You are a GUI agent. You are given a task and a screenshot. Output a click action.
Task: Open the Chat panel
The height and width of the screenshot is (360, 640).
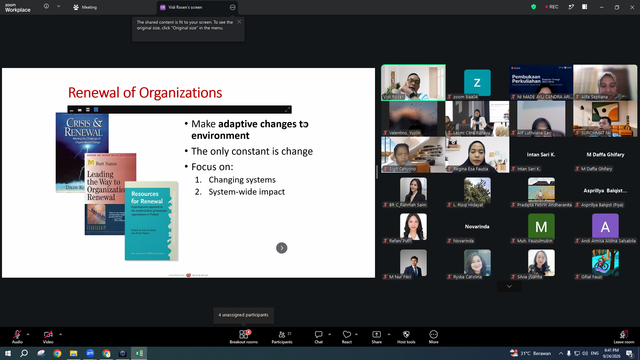click(318, 337)
